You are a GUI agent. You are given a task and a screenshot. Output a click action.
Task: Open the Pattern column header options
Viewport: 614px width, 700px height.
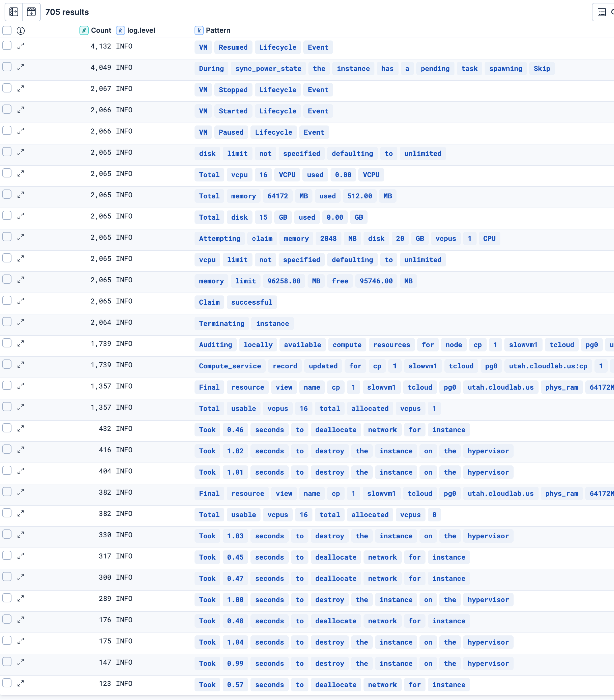click(218, 30)
